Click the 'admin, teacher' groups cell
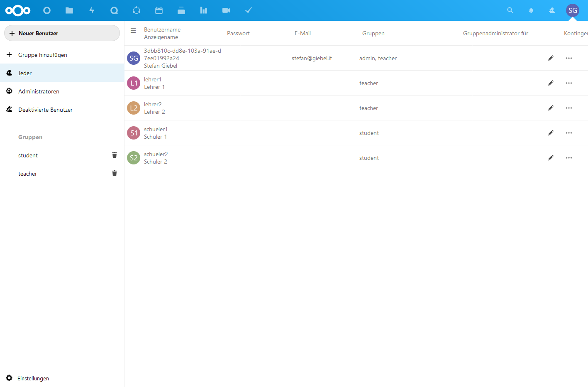The image size is (588, 387). pyautogui.click(x=378, y=58)
